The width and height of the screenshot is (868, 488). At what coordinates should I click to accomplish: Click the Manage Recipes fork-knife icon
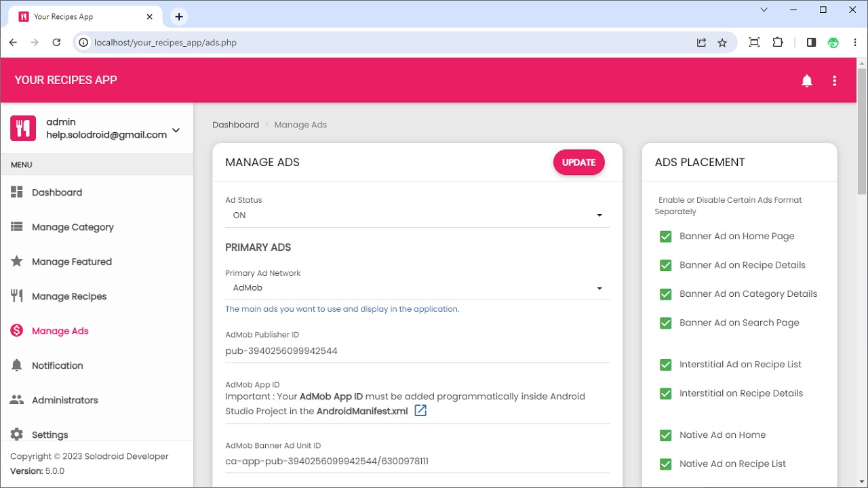[x=17, y=296]
